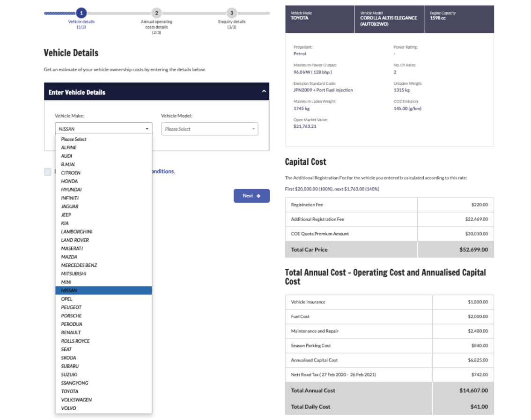Tick the terms and conditions checkbox
This screenshot has width=531, height=420.
click(48, 172)
